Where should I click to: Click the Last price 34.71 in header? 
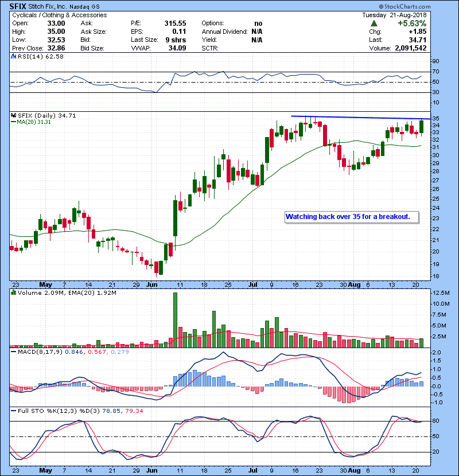(418, 40)
